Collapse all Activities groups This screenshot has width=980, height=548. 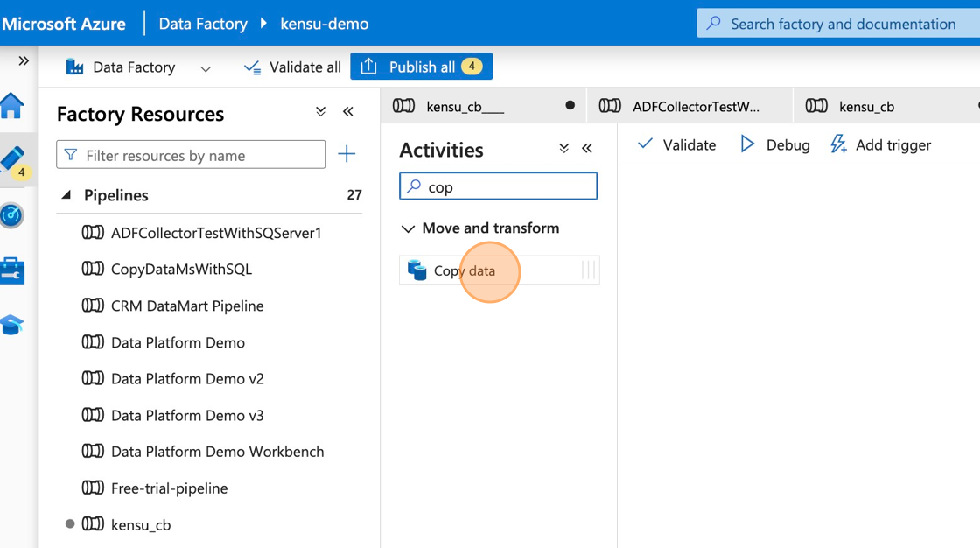pos(563,148)
